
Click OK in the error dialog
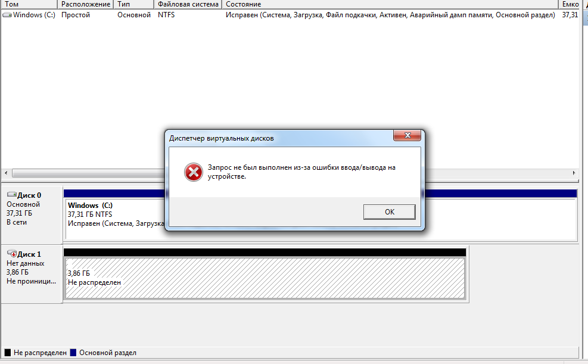[x=389, y=212]
